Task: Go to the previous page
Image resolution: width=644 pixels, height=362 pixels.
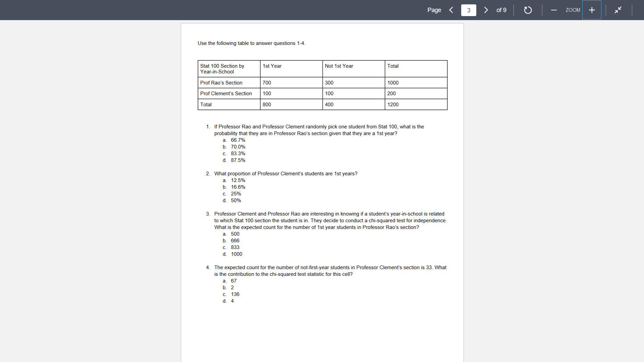Action: click(x=451, y=10)
